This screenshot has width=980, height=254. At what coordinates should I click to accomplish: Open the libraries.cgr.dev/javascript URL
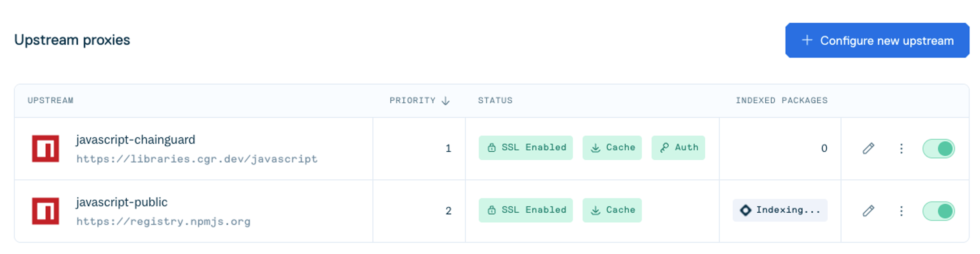[x=196, y=160]
